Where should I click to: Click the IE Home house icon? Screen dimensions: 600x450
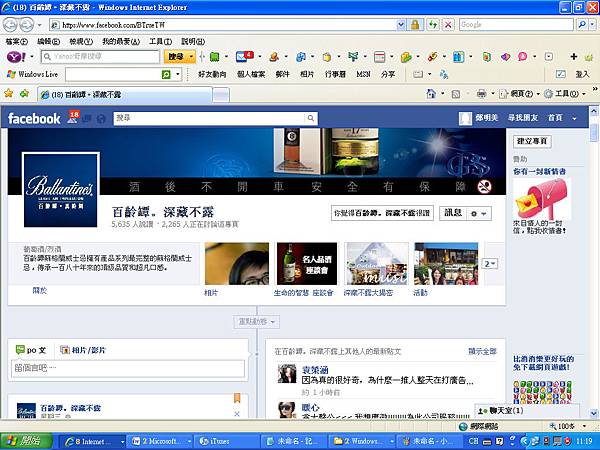(x=431, y=93)
